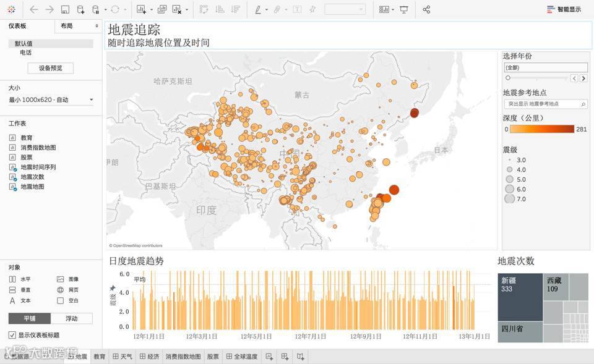Click the 深度（公里）orange color gradient legend
This screenshot has width=594, height=364.
pos(542,129)
